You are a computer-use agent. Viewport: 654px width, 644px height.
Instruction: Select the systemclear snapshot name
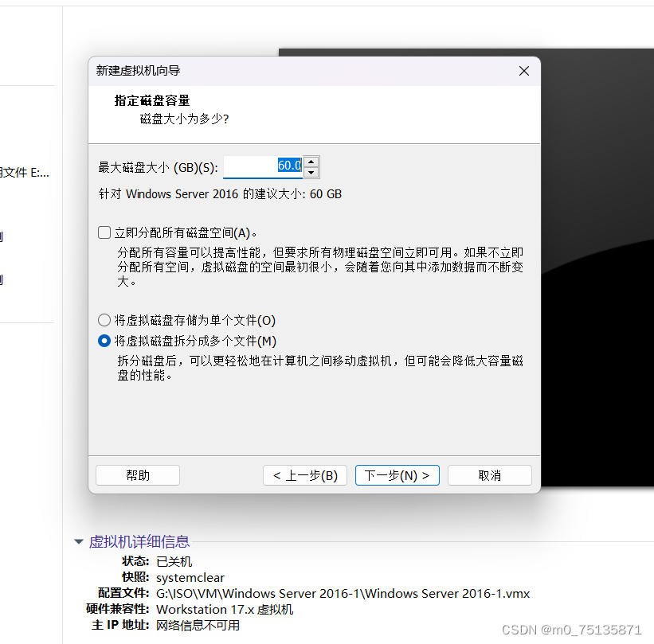[190, 577]
